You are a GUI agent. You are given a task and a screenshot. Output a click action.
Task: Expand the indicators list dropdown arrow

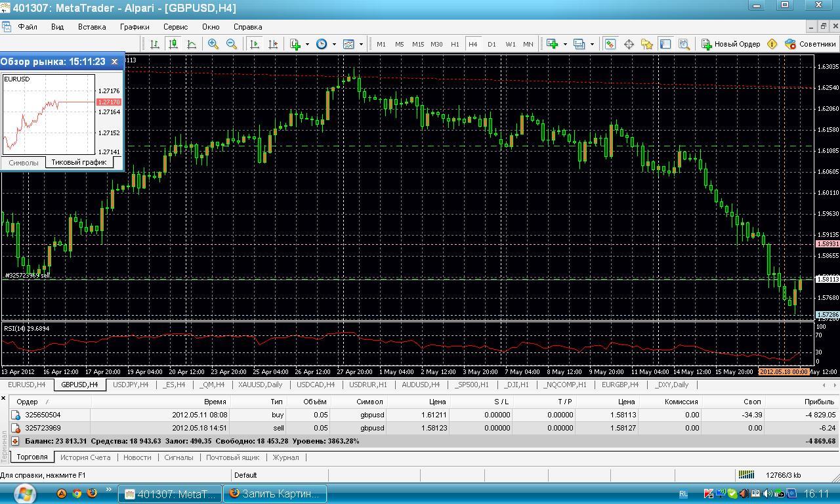coord(307,45)
